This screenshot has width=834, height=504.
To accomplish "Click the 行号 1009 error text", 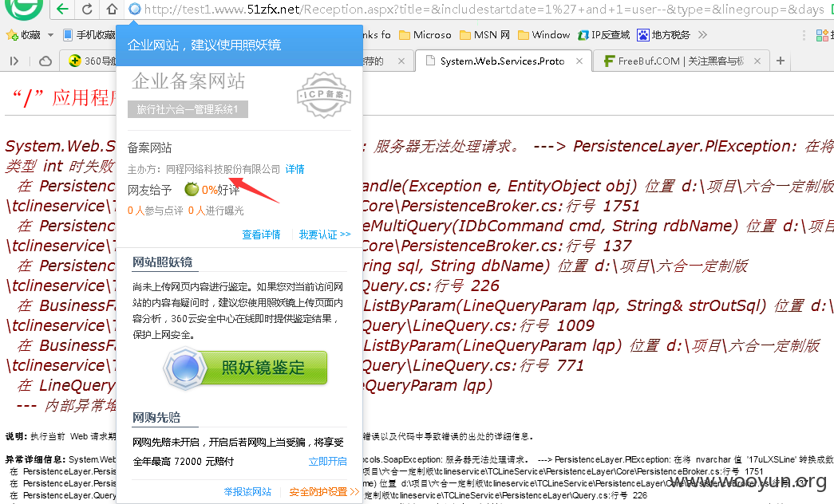I will [x=557, y=325].
